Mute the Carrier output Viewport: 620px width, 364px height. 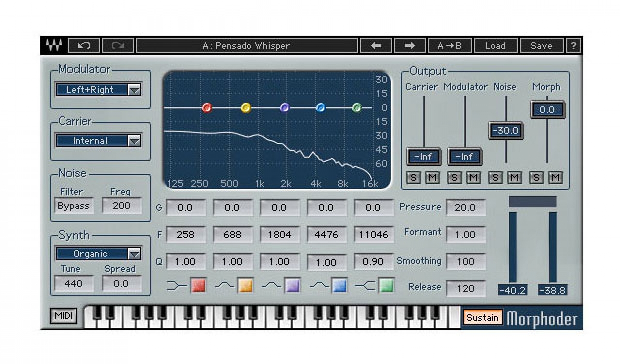click(x=432, y=178)
